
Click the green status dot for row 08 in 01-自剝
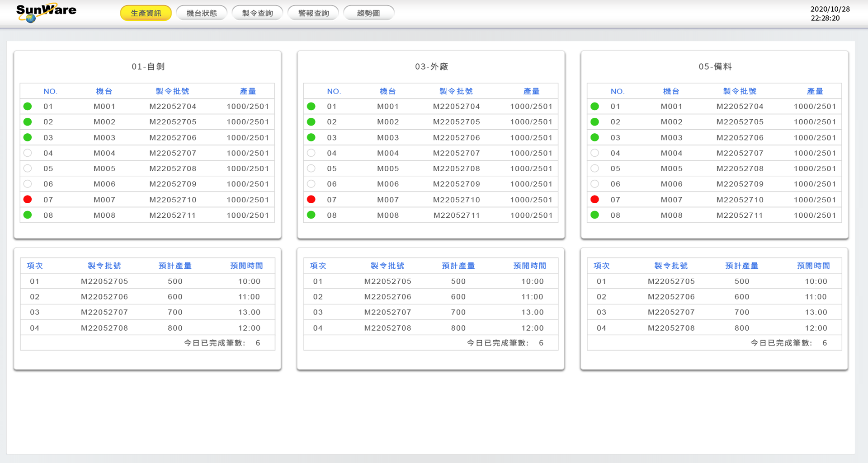[x=28, y=215]
